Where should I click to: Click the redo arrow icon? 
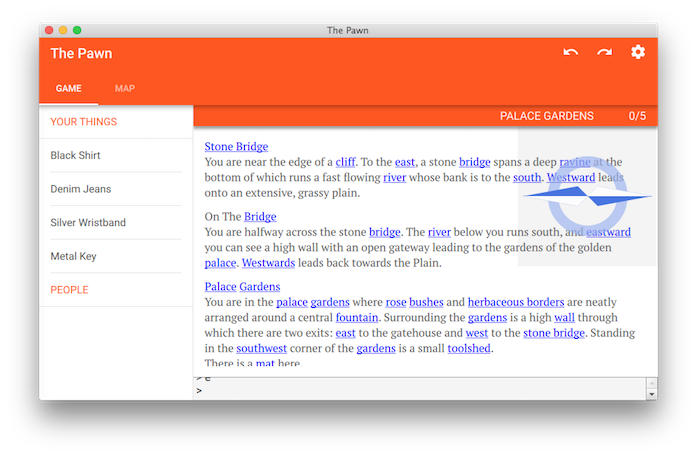point(604,53)
